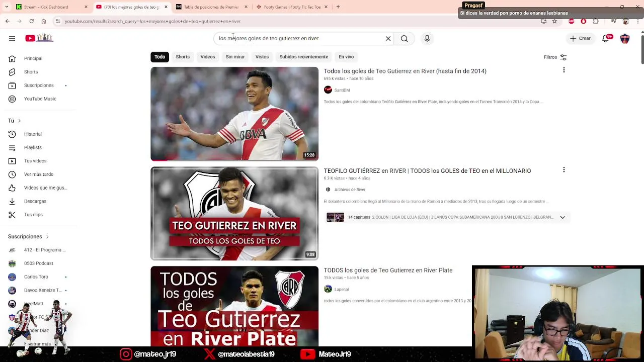Viewport: 644px width, 362px height.
Task: Select the Shorts filter chip
Action: coord(183,57)
